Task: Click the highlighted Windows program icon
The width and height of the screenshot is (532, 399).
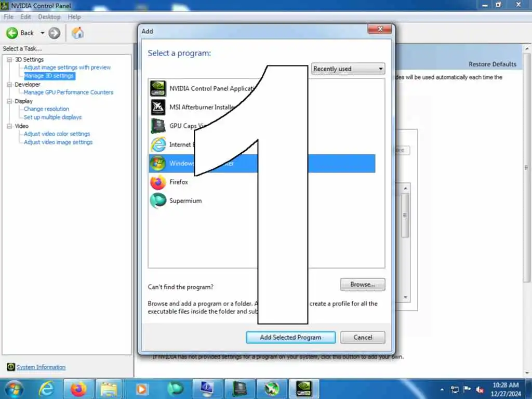Action: (x=158, y=164)
